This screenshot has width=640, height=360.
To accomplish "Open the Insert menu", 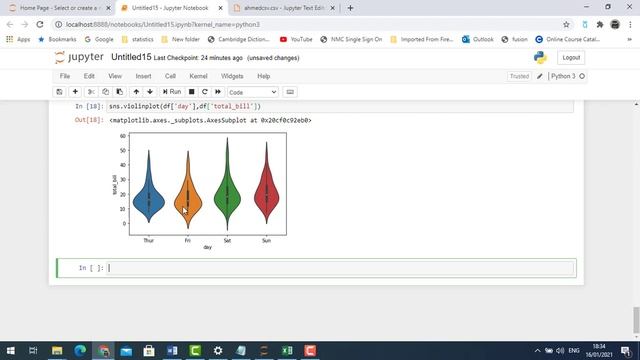I will click(143, 76).
